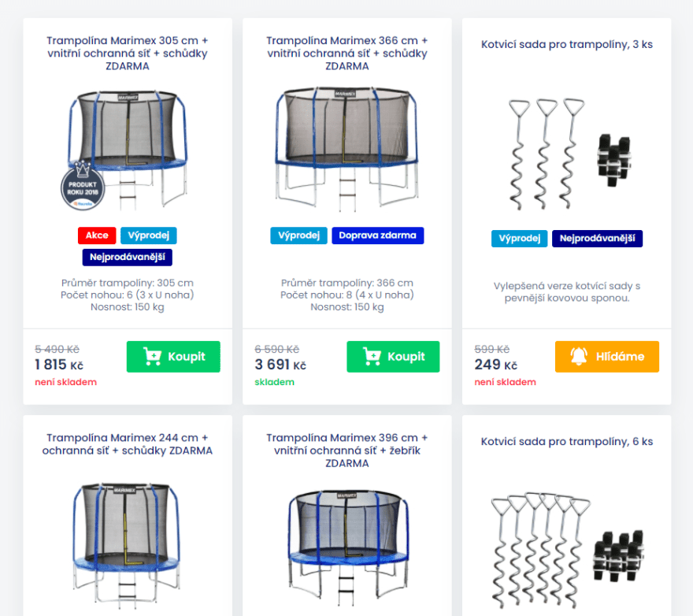The image size is (693, 616).
Task: Open Trampolína Marimex 366 cm product image
Action: [x=347, y=149]
